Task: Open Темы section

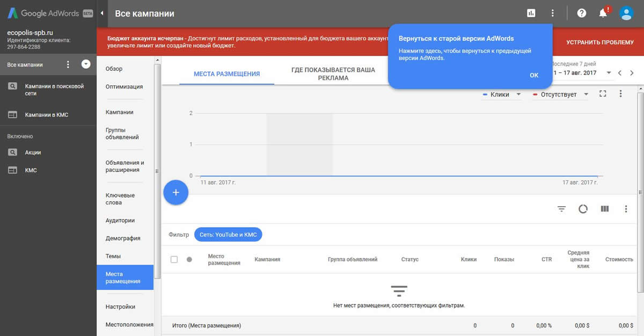Action: click(x=113, y=256)
